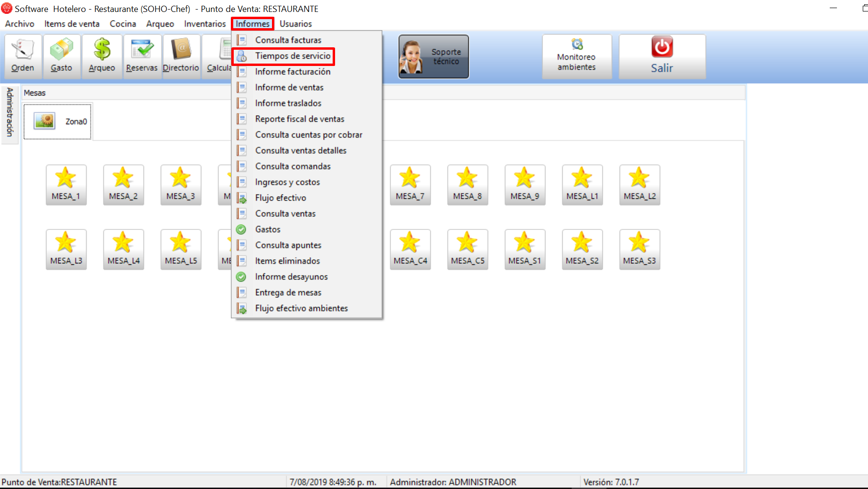Open the Gastos report entry
The image size is (868, 489).
[x=268, y=229]
